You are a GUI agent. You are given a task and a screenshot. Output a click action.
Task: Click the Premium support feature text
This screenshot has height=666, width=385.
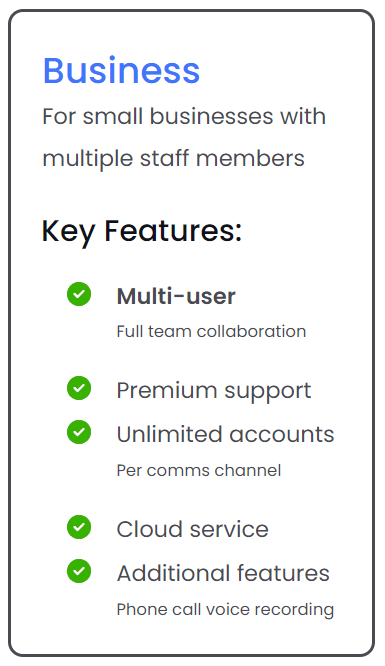point(214,391)
